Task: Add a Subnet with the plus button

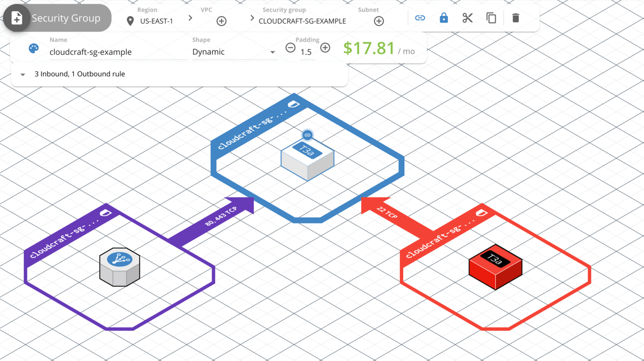Action: point(379,21)
